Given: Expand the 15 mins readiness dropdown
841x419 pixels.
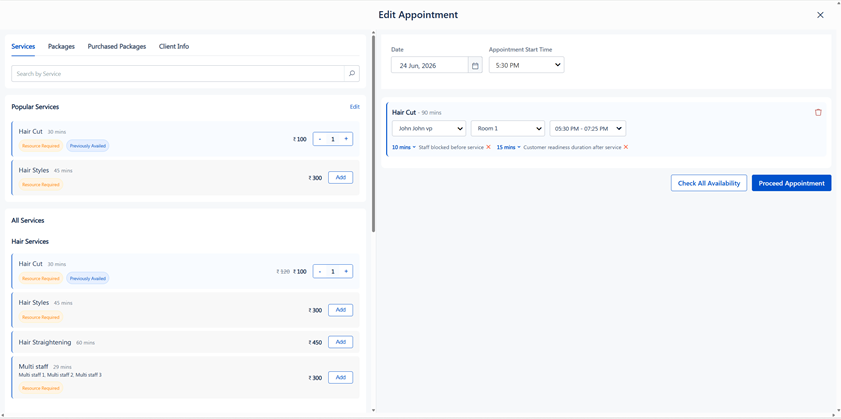Looking at the screenshot, I should coord(508,147).
